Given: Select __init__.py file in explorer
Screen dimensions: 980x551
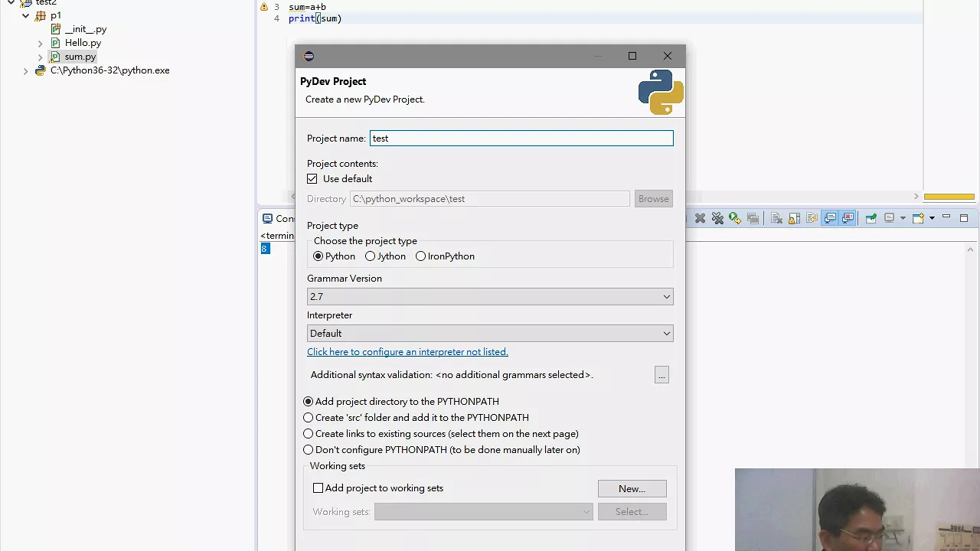Looking at the screenshot, I should (x=86, y=29).
